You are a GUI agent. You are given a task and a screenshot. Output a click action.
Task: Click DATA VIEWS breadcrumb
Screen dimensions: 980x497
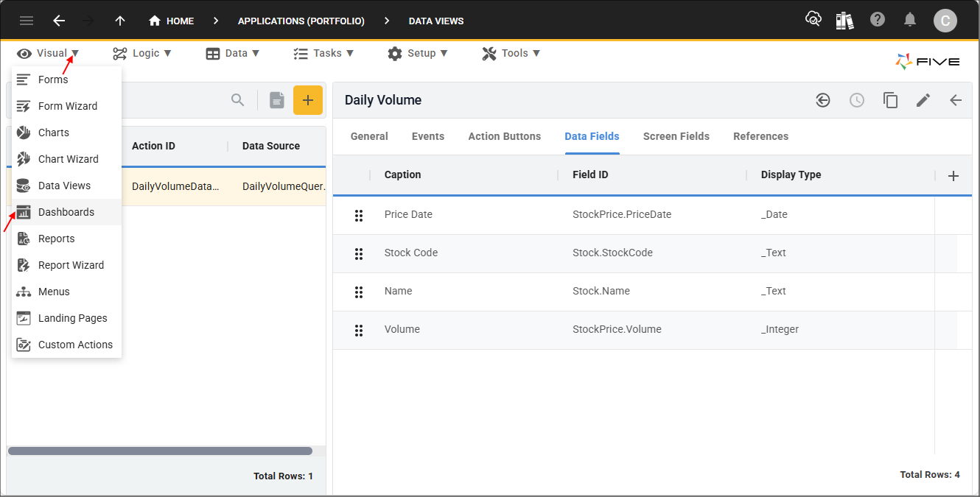(436, 21)
